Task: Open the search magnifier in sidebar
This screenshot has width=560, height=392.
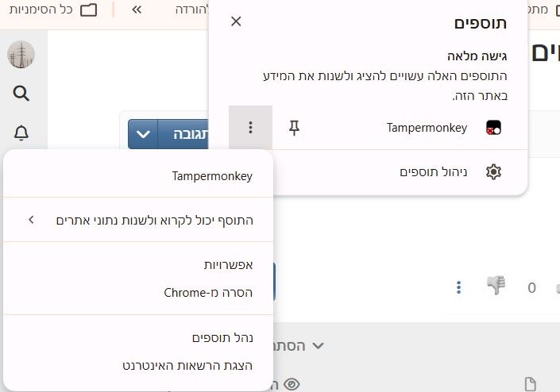Action: point(21,94)
